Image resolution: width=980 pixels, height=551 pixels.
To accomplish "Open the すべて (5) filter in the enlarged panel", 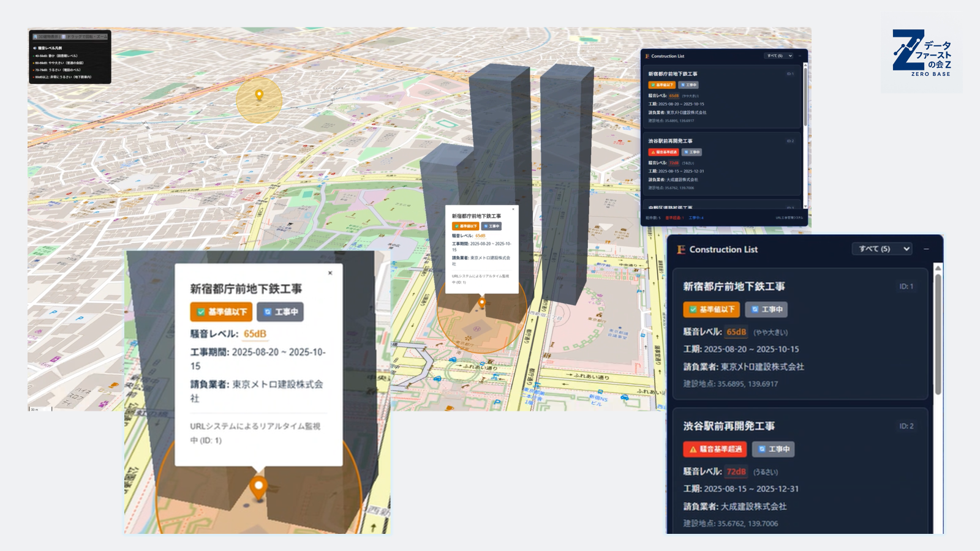I will coord(883,249).
